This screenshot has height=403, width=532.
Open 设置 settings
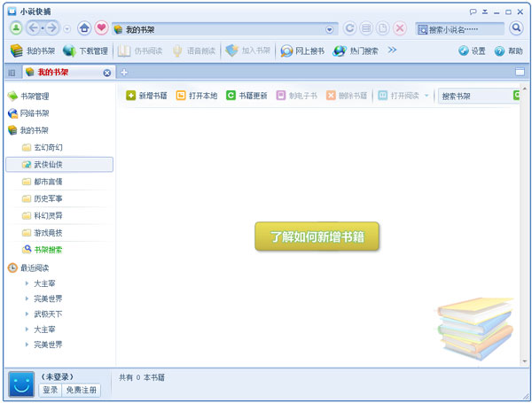coord(472,51)
